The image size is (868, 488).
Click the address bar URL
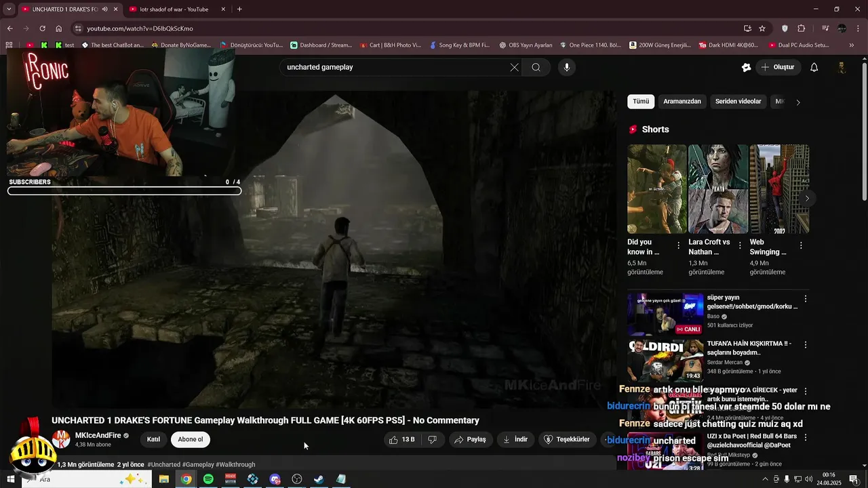point(140,28)
